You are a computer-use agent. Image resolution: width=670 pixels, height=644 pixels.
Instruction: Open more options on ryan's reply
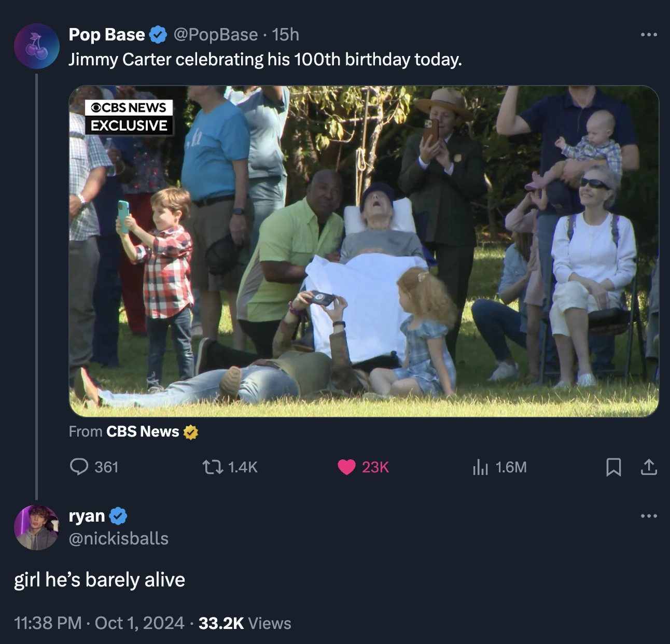tap(648, 516)
